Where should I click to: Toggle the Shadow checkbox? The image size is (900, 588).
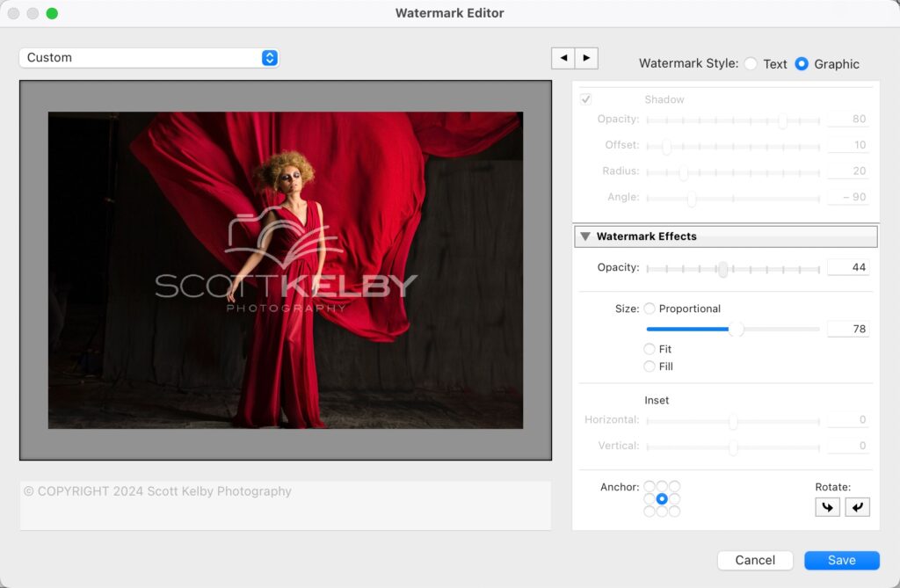585,99
